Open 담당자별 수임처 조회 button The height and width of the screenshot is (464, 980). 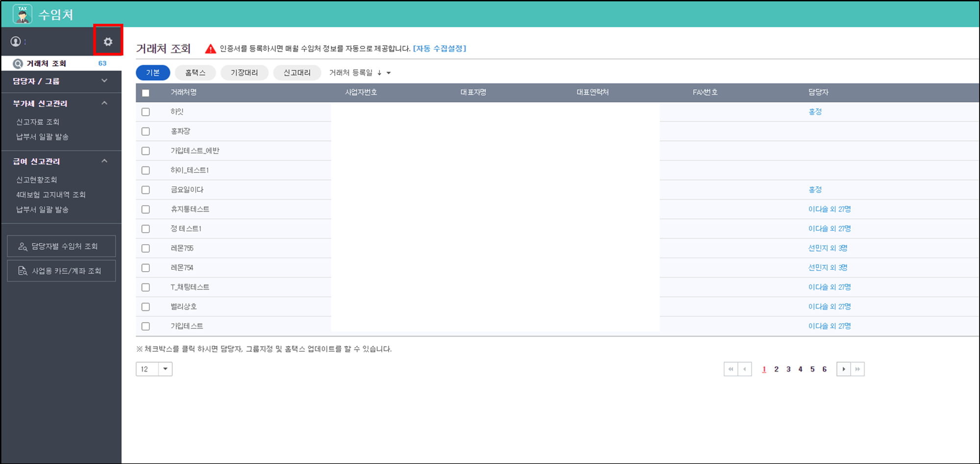pyautogui.click(x=61, y=246)
